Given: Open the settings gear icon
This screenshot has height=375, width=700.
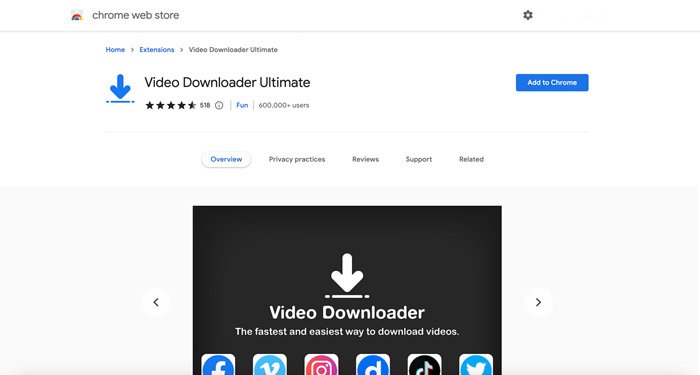Looking at the screenshot, I should 528,15.
